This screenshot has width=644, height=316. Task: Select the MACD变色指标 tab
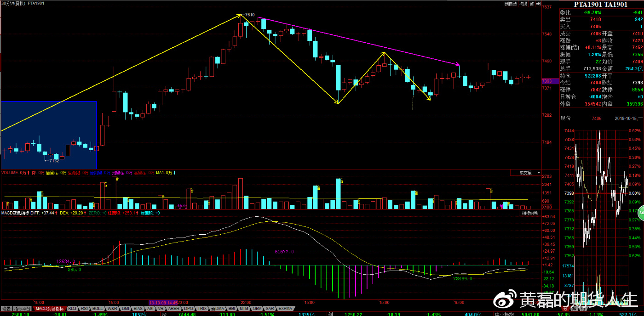[49, 309]
